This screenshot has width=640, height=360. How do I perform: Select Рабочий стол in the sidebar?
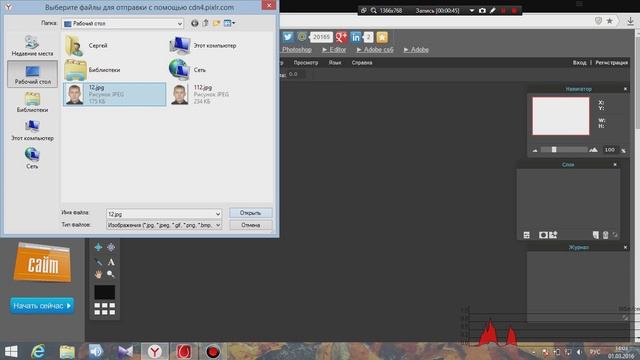click(x=32, y=74)
